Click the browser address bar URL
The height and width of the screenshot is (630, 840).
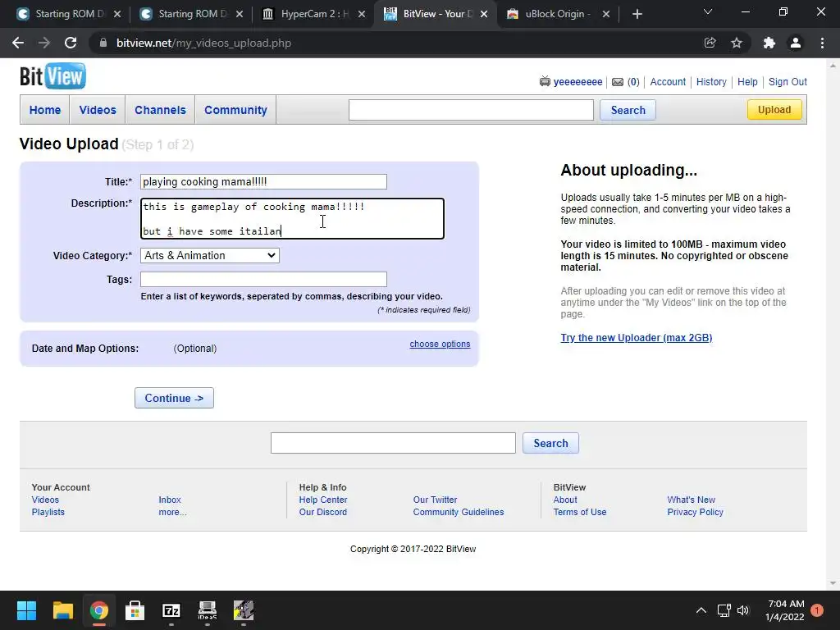pyautogui.click(x=203, y=43)
